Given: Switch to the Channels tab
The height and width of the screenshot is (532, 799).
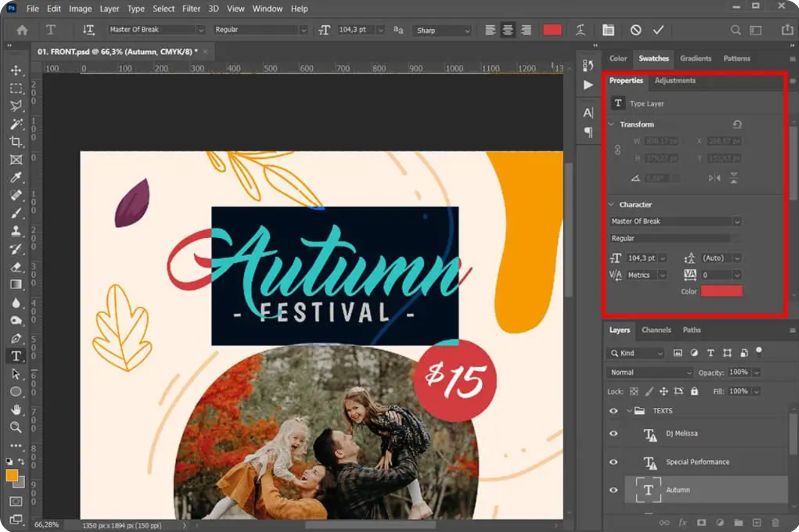Looking at the screenshot, I should pos(656,330).
